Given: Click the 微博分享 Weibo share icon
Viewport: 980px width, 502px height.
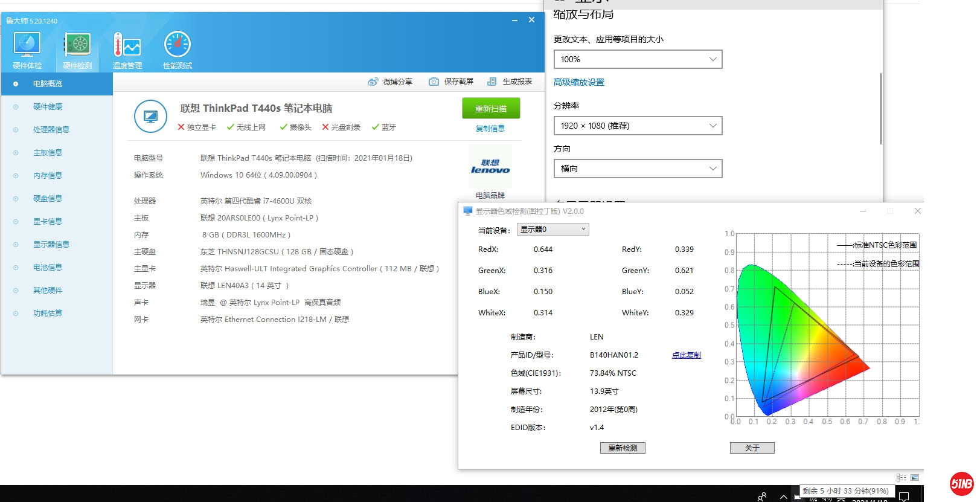Looking at the screenshot, I should [x=373, y=82].
